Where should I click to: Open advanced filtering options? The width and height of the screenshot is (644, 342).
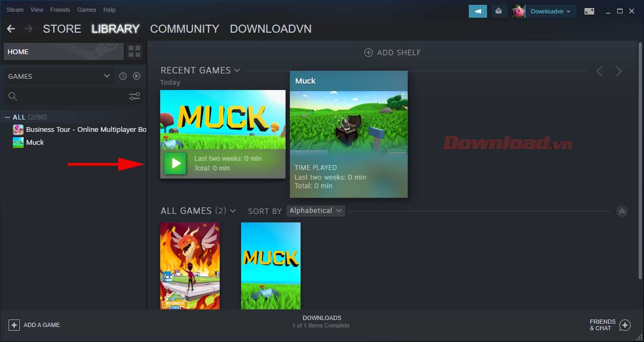point(134,96)
